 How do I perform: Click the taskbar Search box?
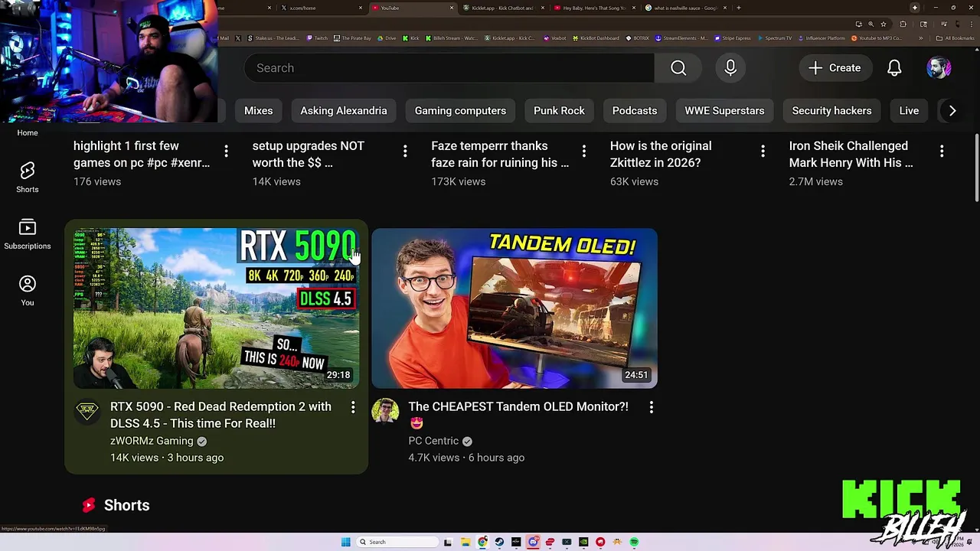coord(397,542)
